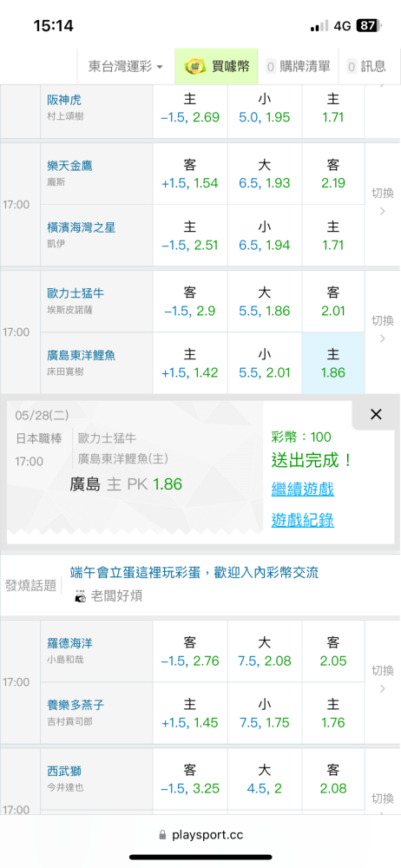The width and height of the screenshot is (401, 868).
Task: Close the bet confirmation slip
Action: pos(376,414)
